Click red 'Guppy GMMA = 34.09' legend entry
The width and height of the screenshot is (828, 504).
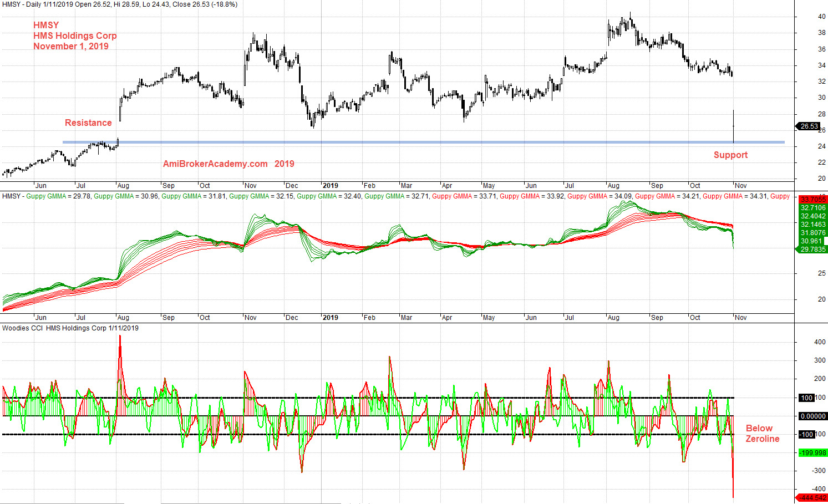tap(600, 196)
